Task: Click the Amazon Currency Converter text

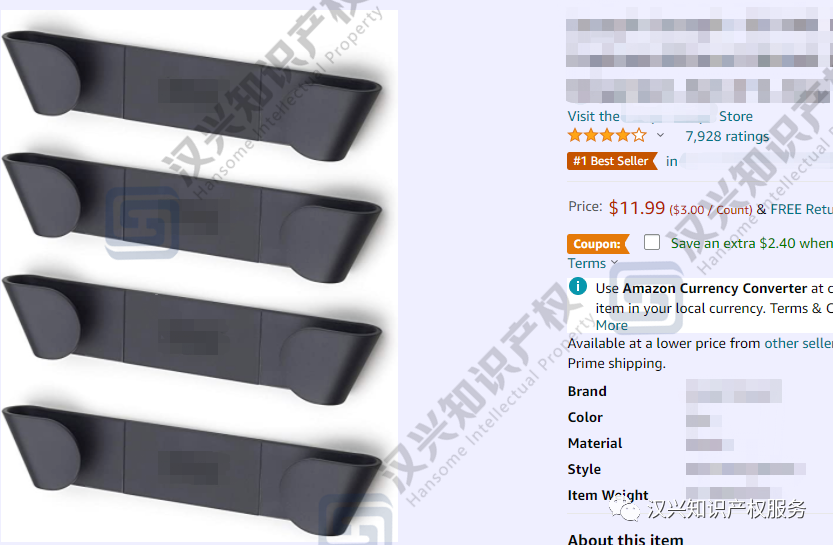Action: pos(715,288)
